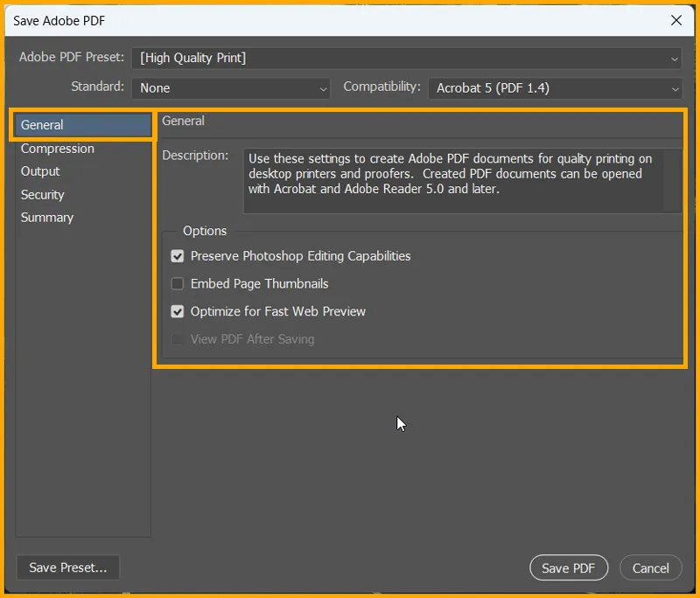Screen dimensions: 700x598
Task: Select the Security section
Action: [x=42, y=194]
